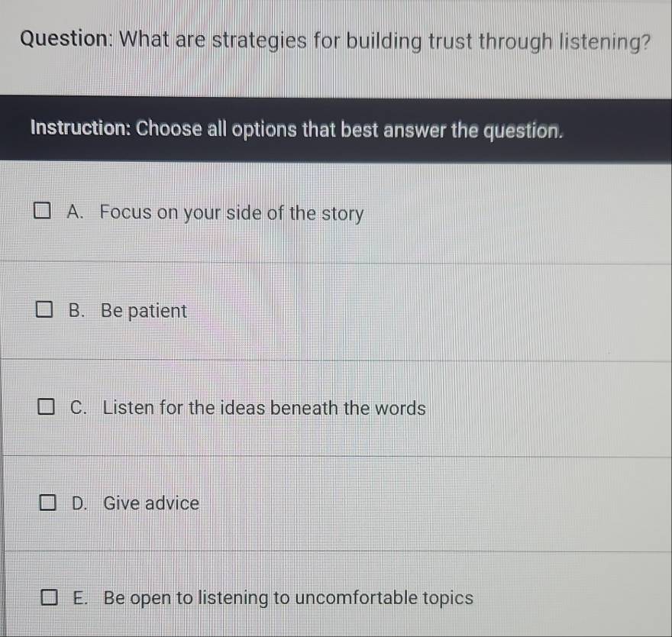Click the 'Be open to listening to uncomfortable topics' text
Image resolution: width=672 pixels, height=637 pixels.
290,597
